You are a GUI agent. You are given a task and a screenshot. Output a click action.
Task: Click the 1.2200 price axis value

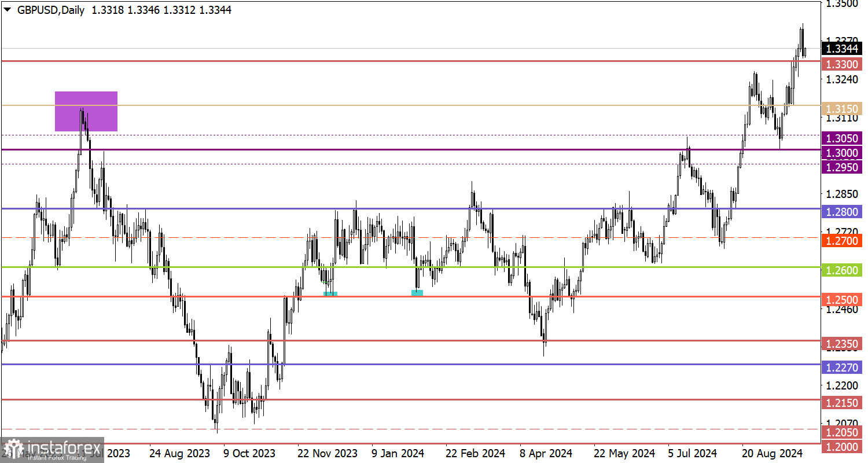click(842, 385)
